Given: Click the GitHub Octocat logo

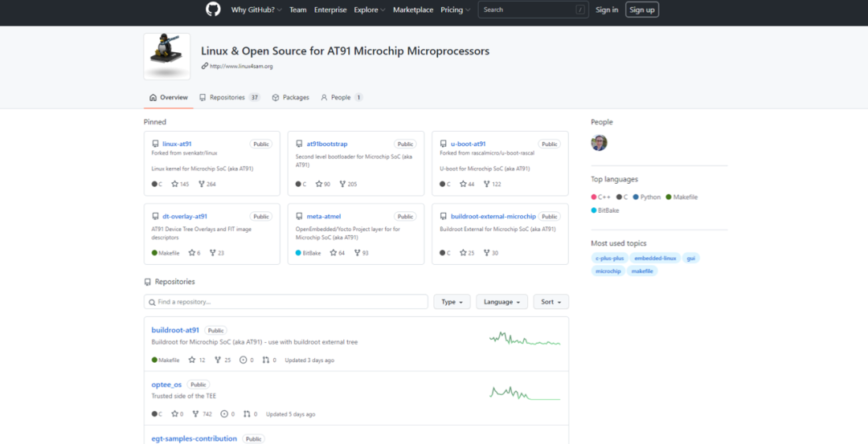Looking at the screenshot, I should [213, 10].
